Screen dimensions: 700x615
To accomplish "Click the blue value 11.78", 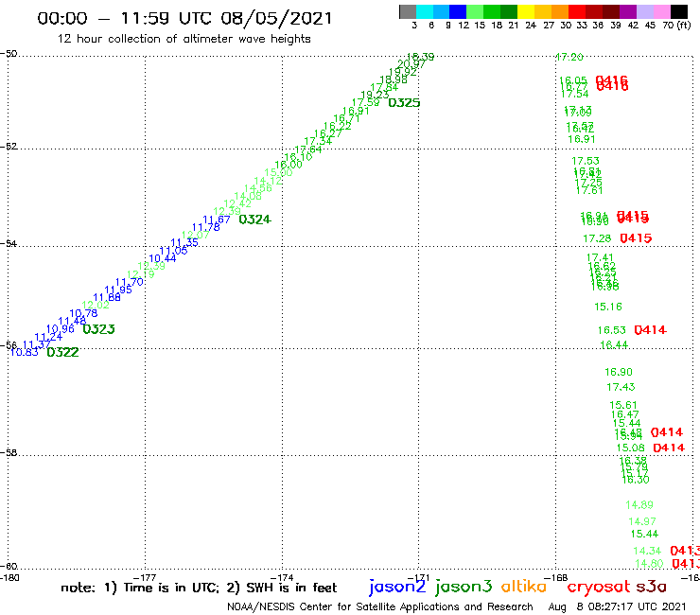I will click(x=206, y=227).
